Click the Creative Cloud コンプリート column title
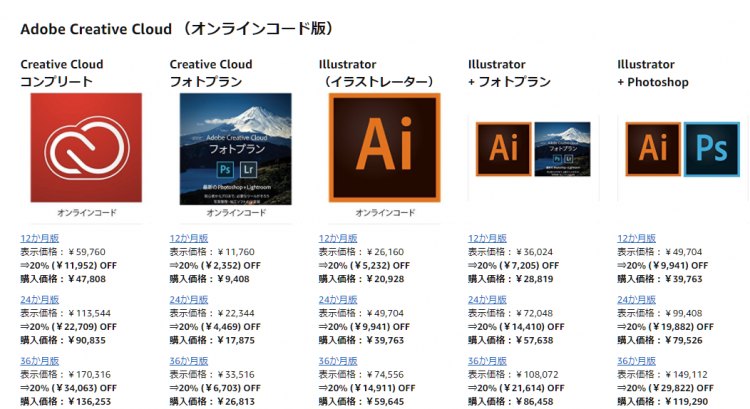The height and width of the screenshot is (409, 750). (62, 73)
